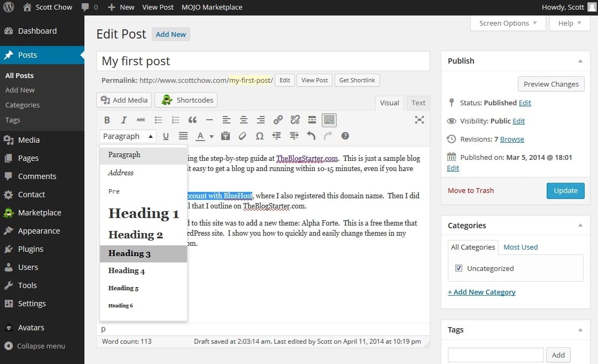Insert a blockquote
Viewport: 598px width, 364px height.
[x=193, y=120]
